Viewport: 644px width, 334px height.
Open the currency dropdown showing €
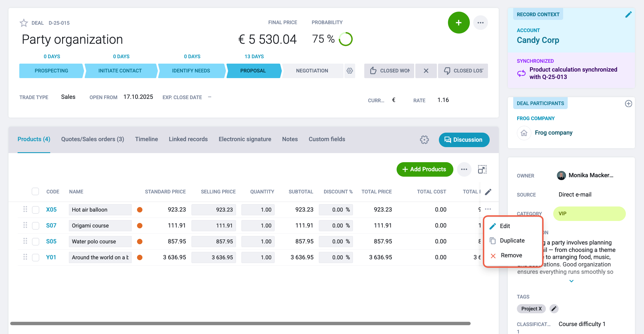[393, 100]
